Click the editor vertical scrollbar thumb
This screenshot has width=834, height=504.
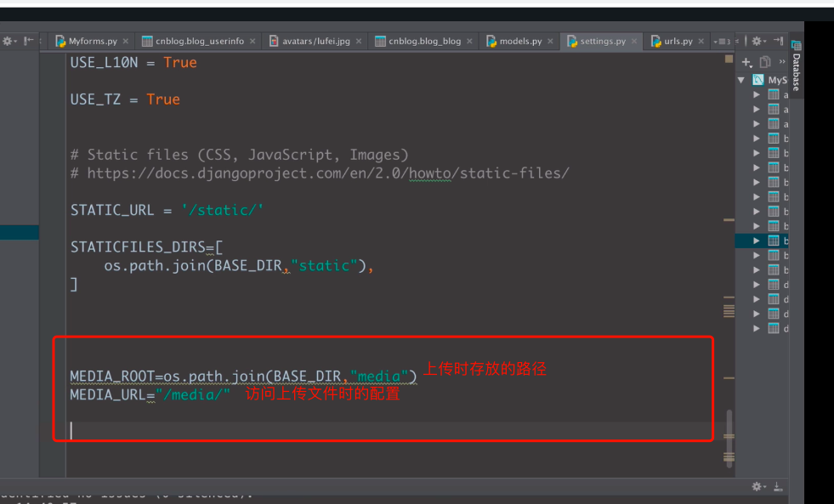click(729, 438)
